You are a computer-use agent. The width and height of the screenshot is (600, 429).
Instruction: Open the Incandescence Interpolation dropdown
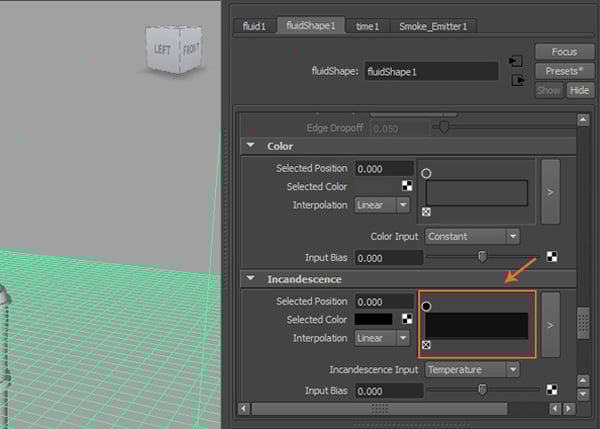click(x=382, y=338)
